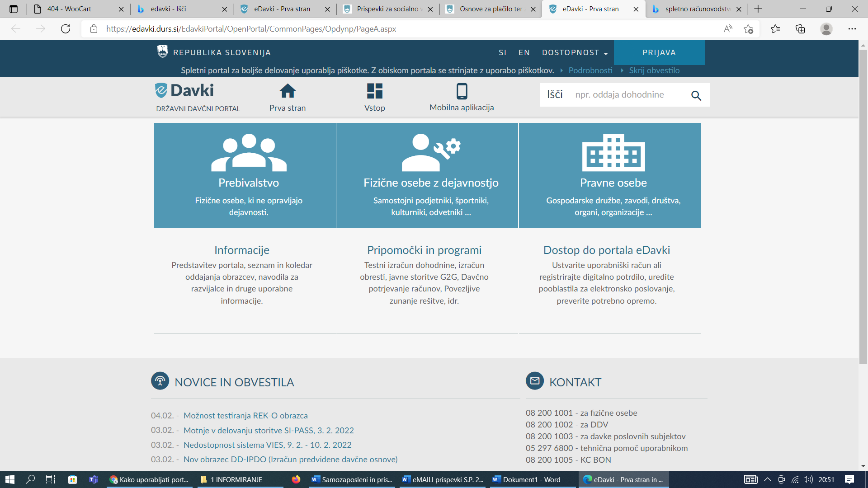Image resolution: width=868 pixels, height=488 pixels.
Task: Open news Nedostopnost sistema VIES
Action: (267, 445)
